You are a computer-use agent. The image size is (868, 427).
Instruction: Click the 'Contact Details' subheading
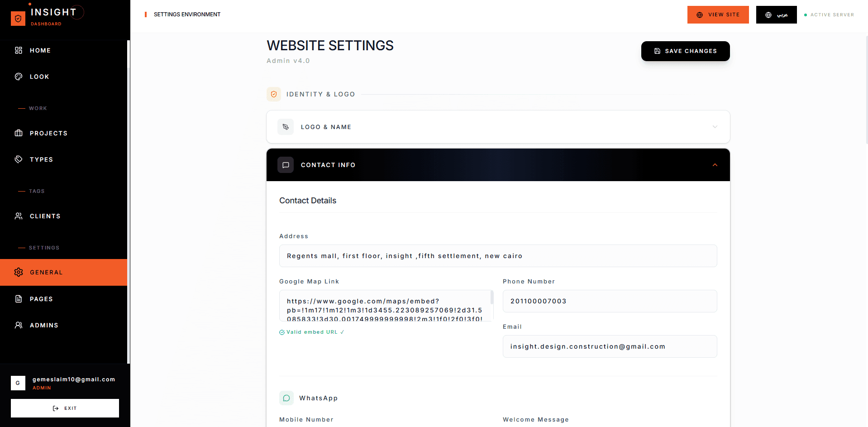[308, 201]
